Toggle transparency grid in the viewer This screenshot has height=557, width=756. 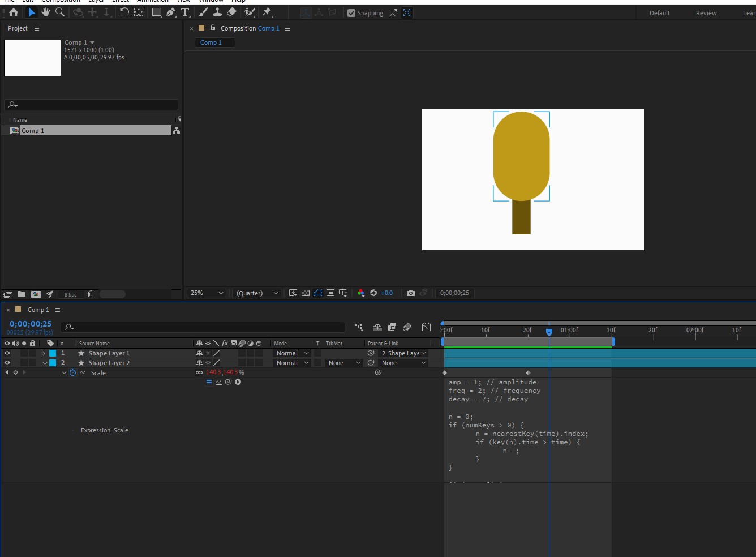click(305, 293)
